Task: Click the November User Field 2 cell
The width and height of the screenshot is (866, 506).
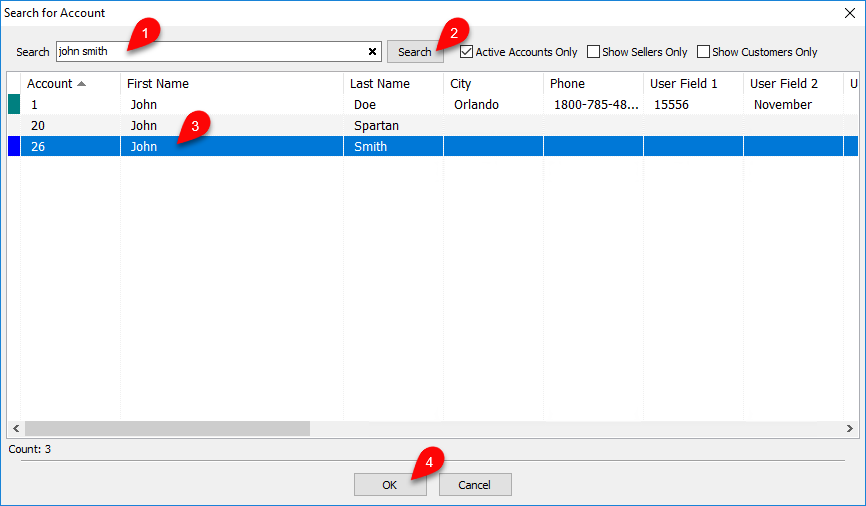Action: (x=793, y=104)
